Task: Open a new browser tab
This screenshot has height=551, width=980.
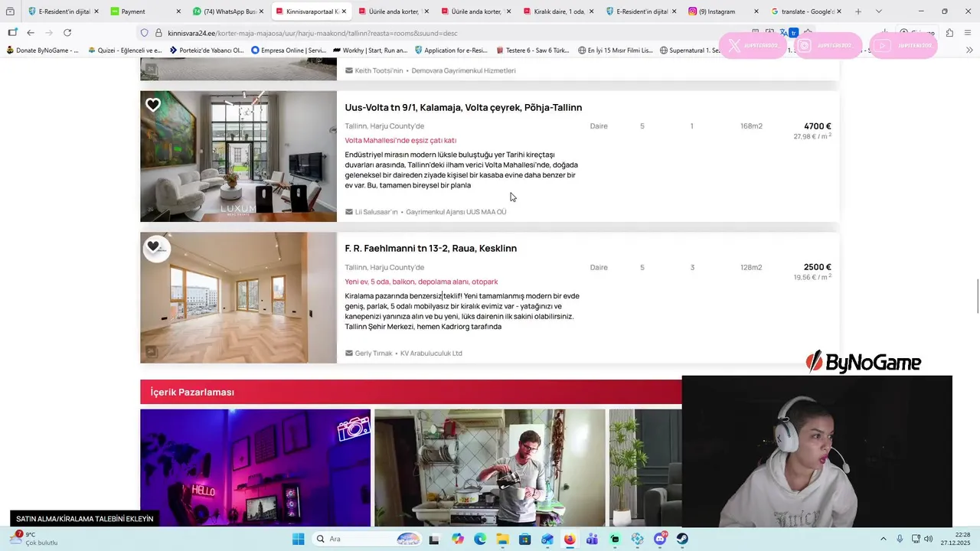Action: pyautogui.click(x=857, y=11)
